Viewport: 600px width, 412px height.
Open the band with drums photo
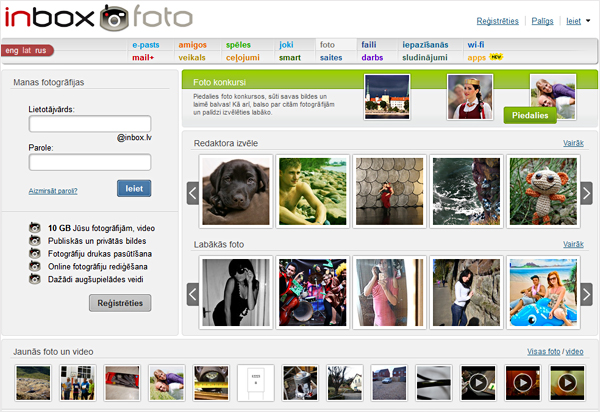click(313, 293)
